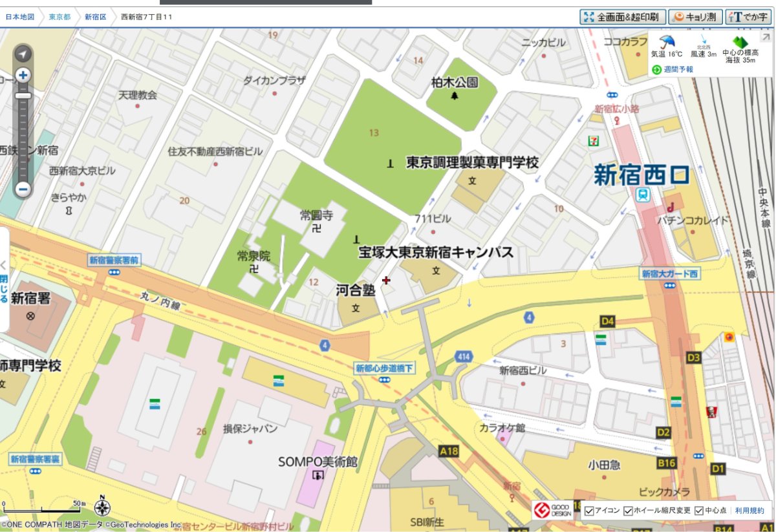Click the 新宿西口 station train icon

pyautogui.click(x=643, y=195)
